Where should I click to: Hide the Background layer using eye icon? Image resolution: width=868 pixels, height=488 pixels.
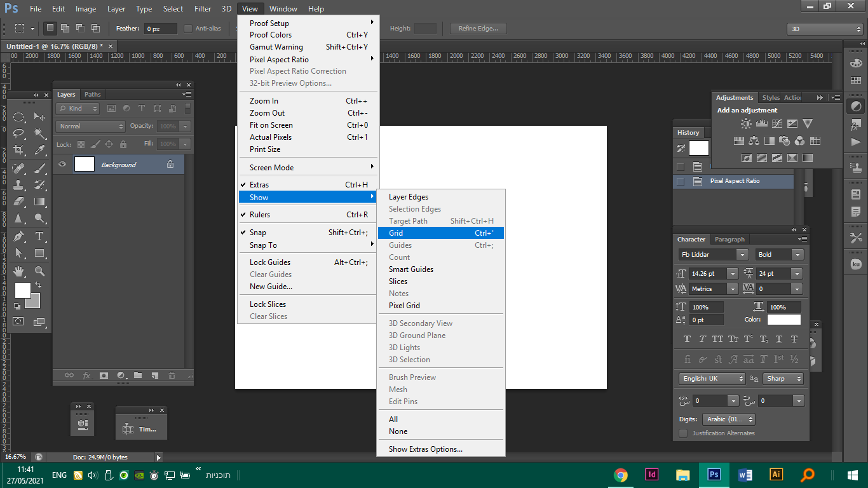click(x=62, y=165)
